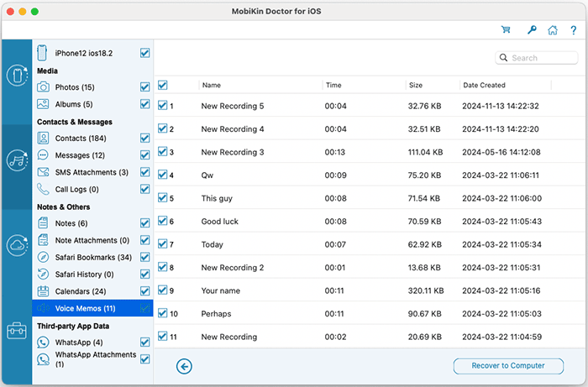Open Notes (6) category

pyautogui.click(x=71, y=223)
